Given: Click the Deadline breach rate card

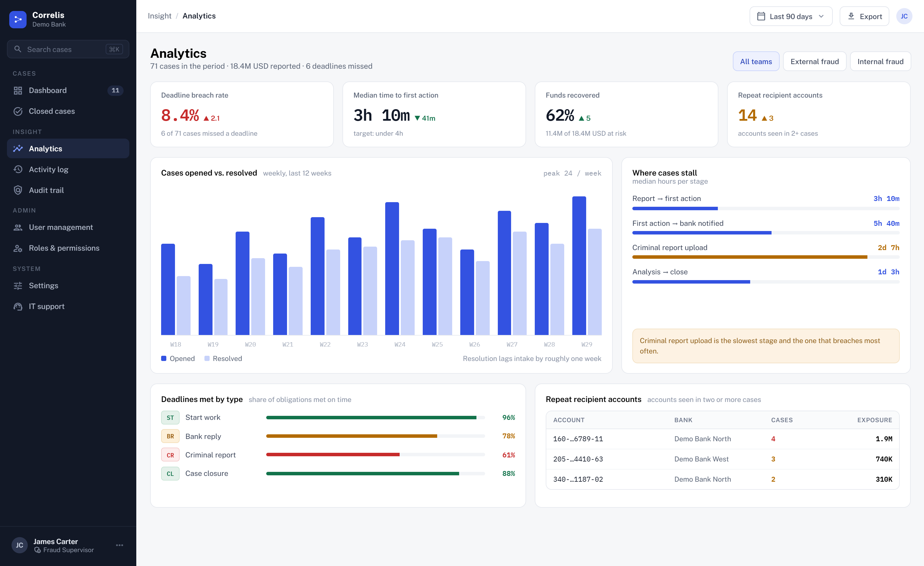Looking at the screenshot, I should click(242, 114).
